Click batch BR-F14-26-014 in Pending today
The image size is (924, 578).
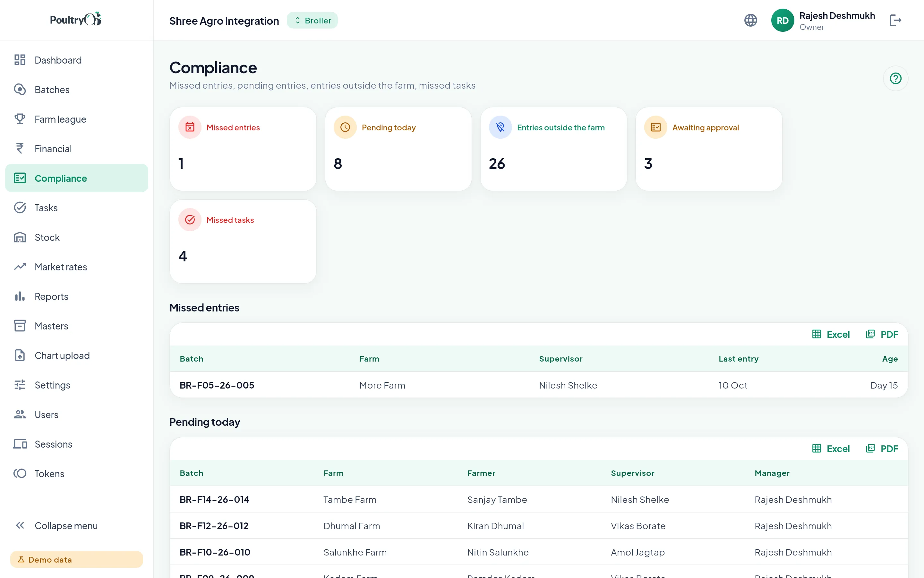coord(539,499)
